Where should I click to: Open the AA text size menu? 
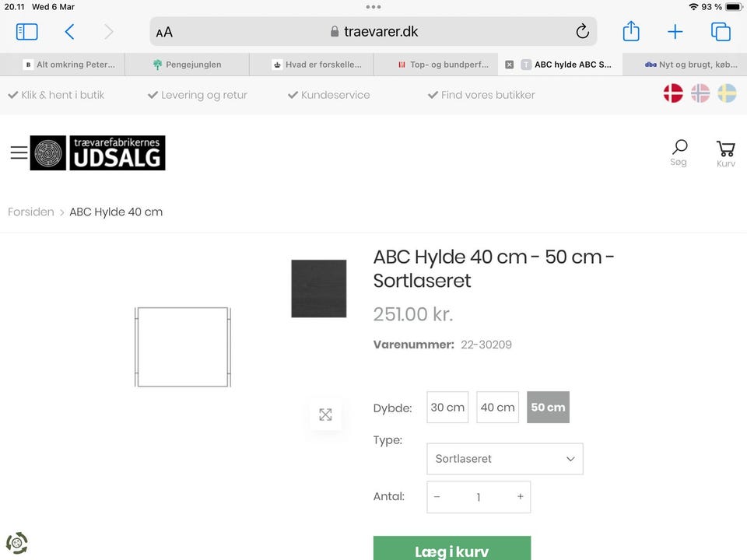[x=164, y=32]
